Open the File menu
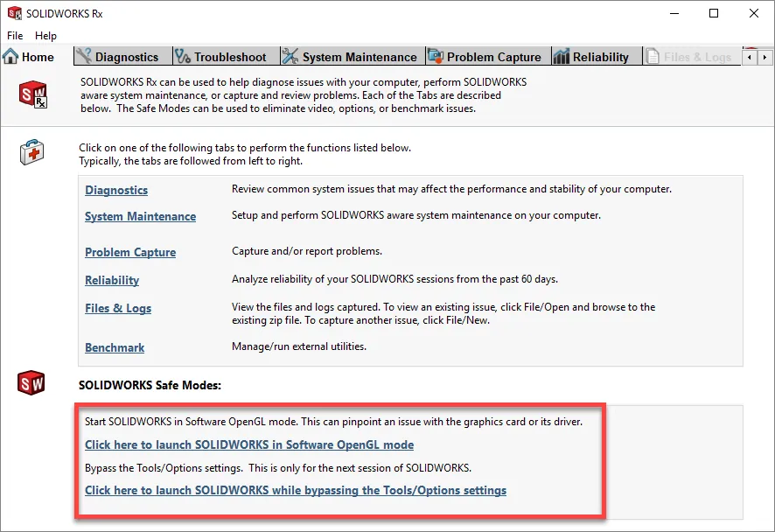Viewport: 775px width, 532px height. point(15,36)
